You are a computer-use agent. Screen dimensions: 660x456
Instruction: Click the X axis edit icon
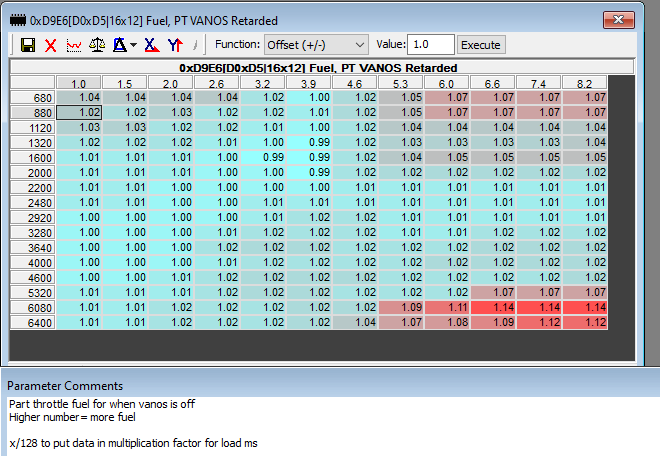click(x=150, y=45)
